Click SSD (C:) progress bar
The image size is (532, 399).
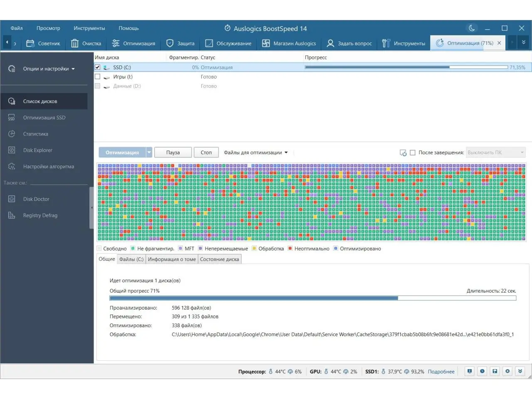click(x=406, y=67)
